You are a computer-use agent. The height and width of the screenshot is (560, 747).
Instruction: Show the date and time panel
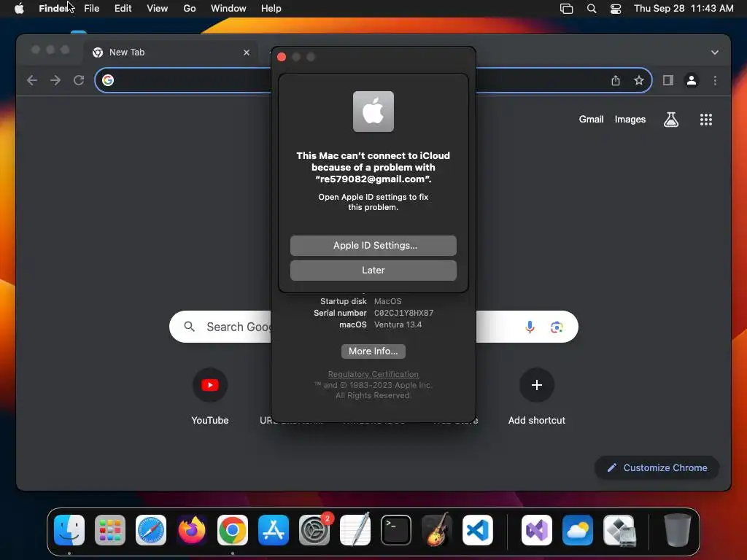click(683, 9)
